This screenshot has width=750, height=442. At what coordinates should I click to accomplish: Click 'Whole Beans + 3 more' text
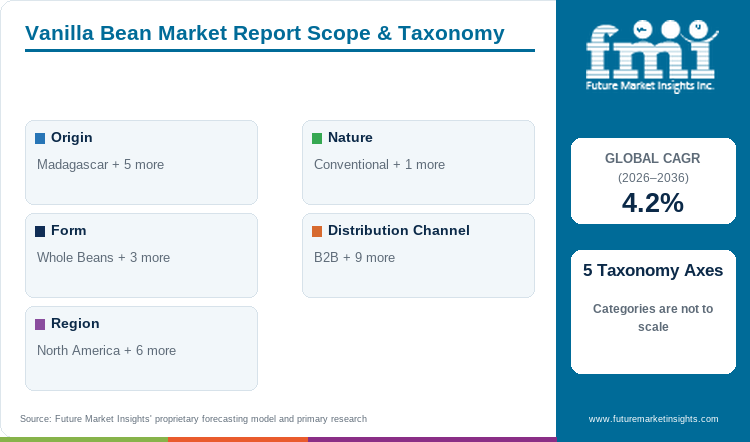[103, 257]
